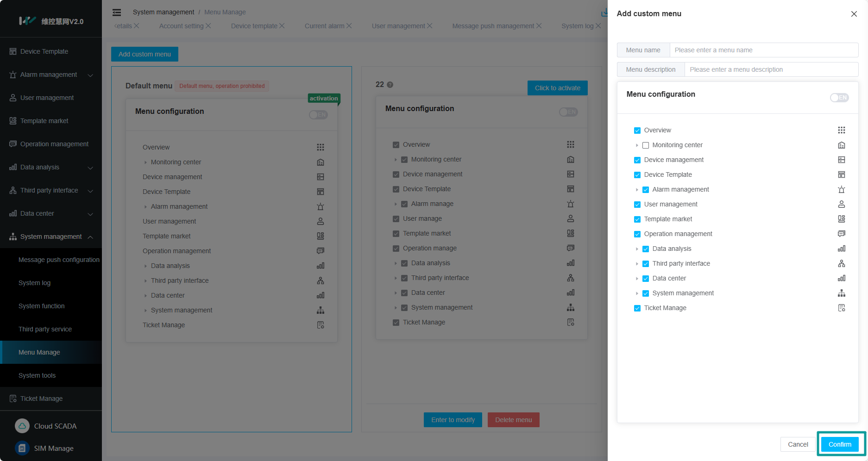The width and height of the screenshot is (868, 461).
Task: Click the SIM Manage icon in the sidebar
Action: pos(22,448)
